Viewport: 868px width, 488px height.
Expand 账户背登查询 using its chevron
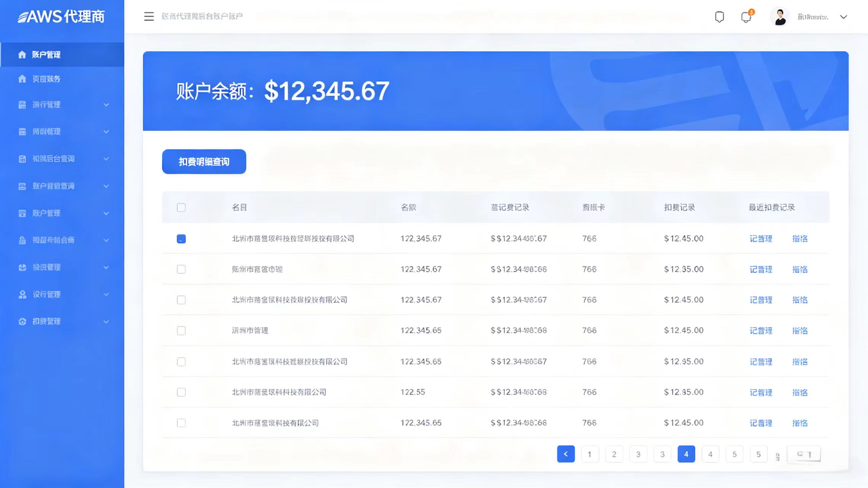106,186
